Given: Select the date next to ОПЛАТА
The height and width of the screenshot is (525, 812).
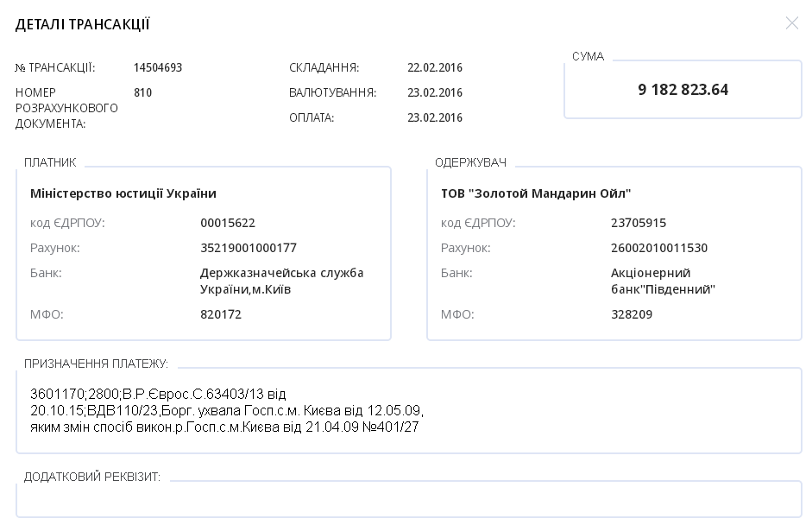Looking at the screenshot, I should [x=435, y=118].
